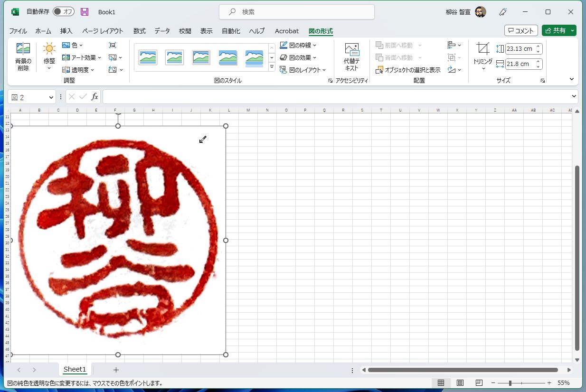This screenshot has height=392, width=586.
Task: Apply the third gray-framed picture style
Action: click(201, 57)
